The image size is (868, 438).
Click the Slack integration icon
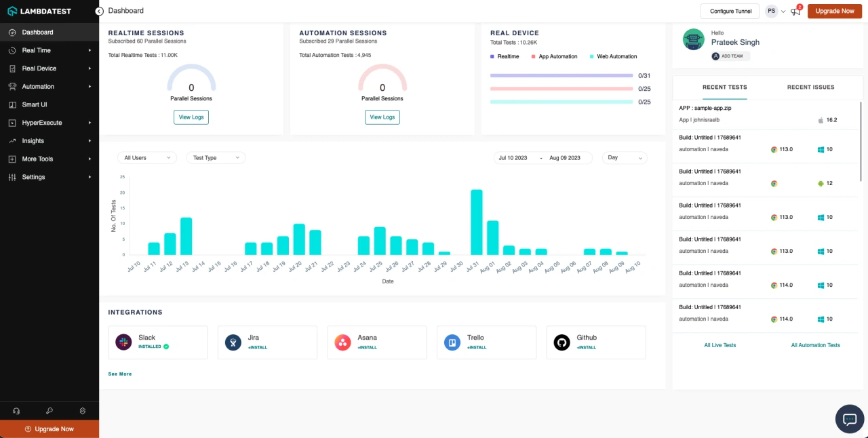(123, 342)
